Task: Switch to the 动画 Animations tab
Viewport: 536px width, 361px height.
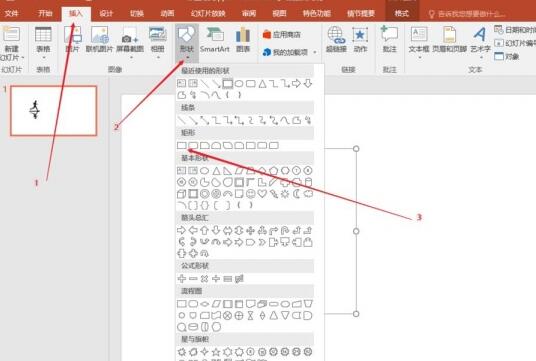Action: click(x=167, y=14)
